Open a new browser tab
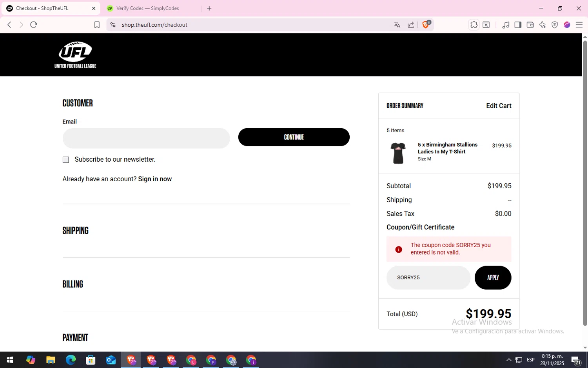 (209, 8)
